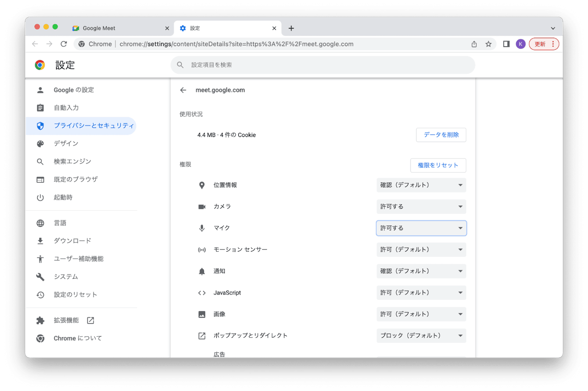Click the site info icon beside Chrome label
Viewport: 588px width, 391px height.
click(82, 44)
